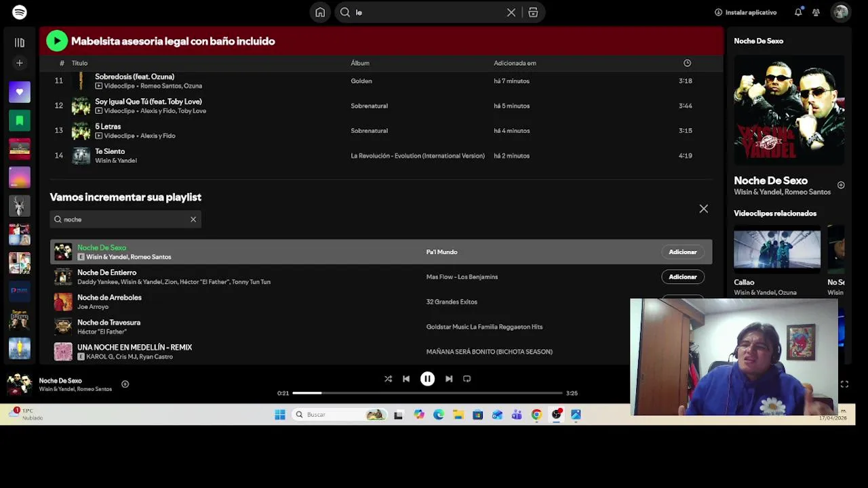The image size is (868, 488).
Task: Open Copilot from taskbar
Action: [419, 415]
